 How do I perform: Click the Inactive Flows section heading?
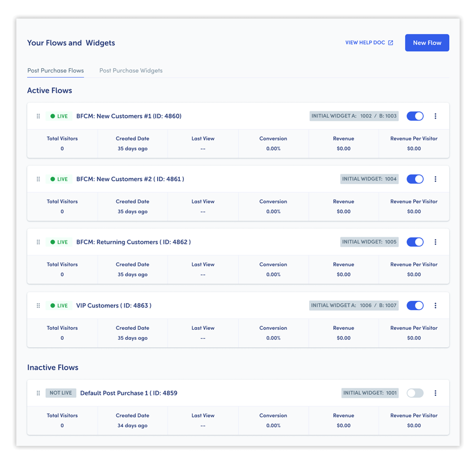(53, 368)
